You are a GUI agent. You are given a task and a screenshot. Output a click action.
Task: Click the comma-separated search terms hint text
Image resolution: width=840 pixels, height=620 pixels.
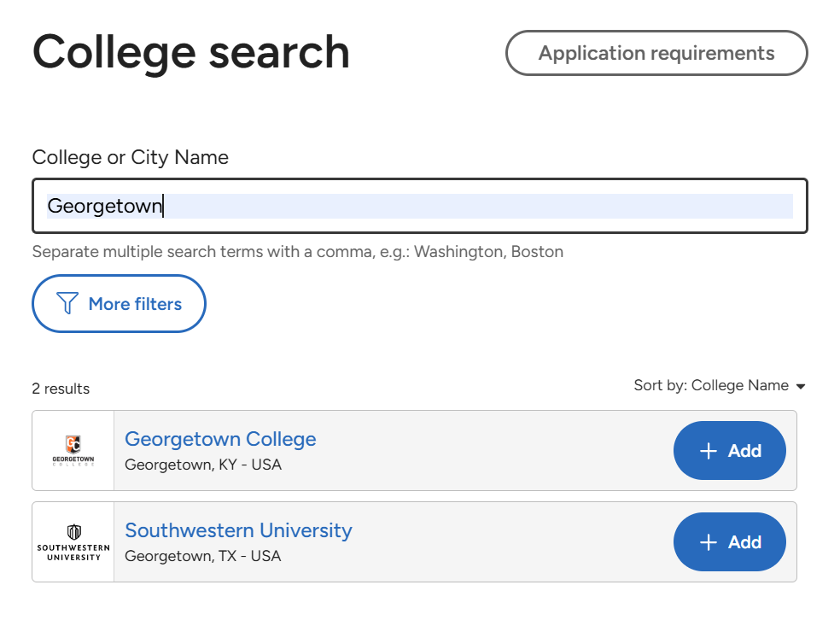[297, 252]
